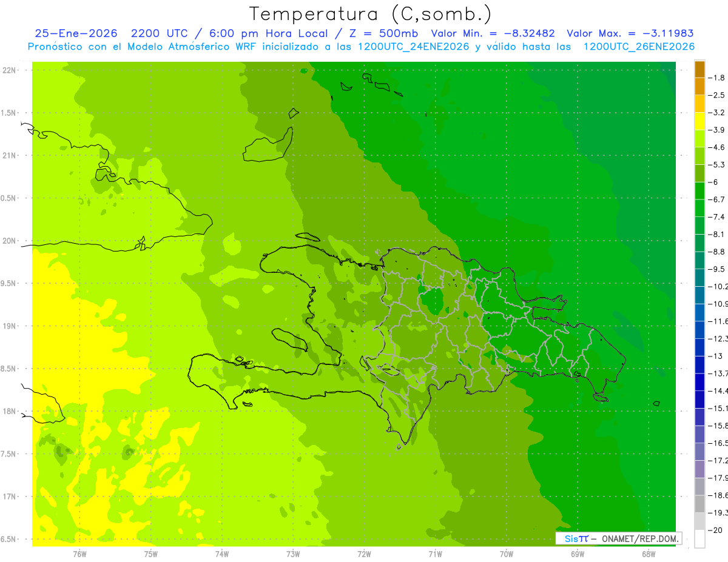Click the '18N' latitude label

9,411
